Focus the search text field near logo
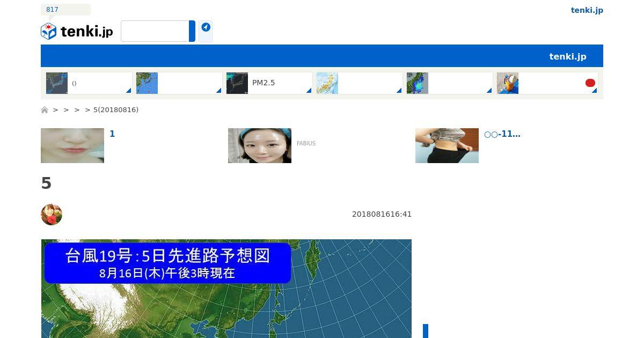The image size is (644, 338). coord(155,31)
